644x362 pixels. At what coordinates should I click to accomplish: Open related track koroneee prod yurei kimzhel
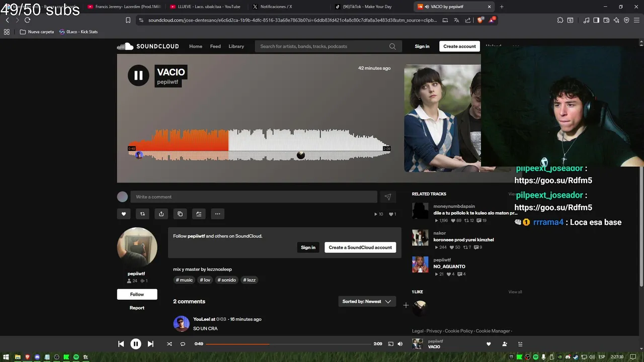(463, 240)
